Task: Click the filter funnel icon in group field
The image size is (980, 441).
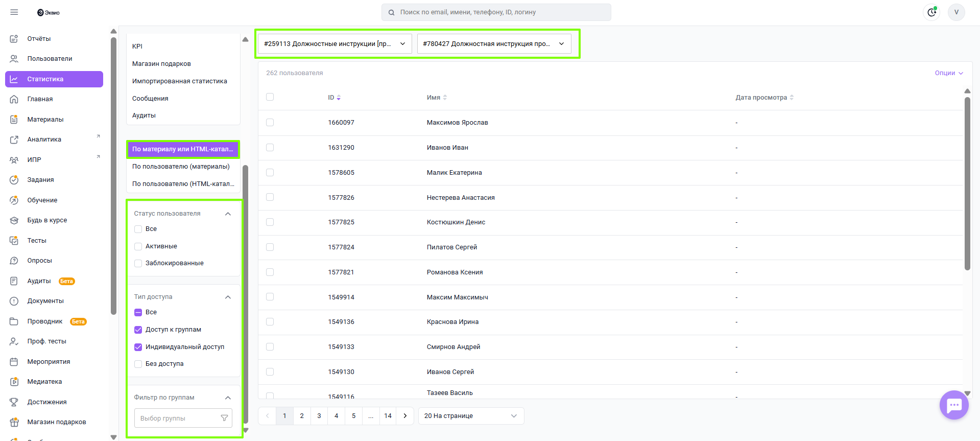Action: (x=224, y=418)
